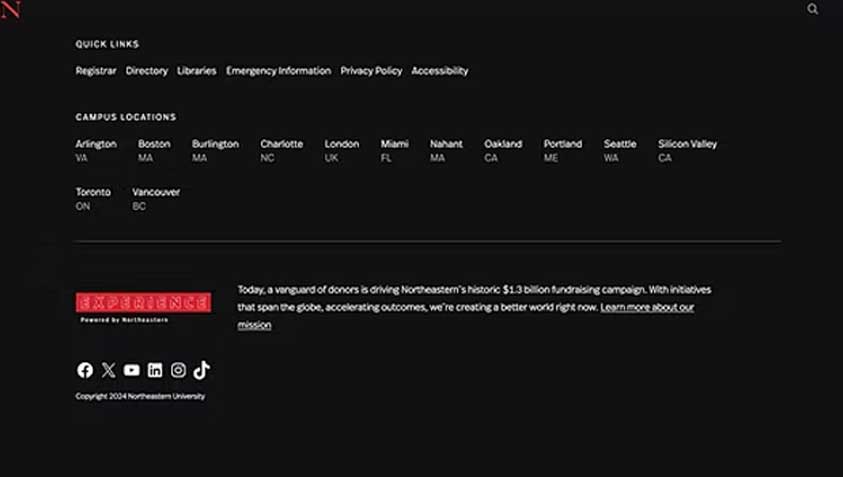Select the Boston MA campus location
This screenshot has width=843, height=477.
(154, 150)
